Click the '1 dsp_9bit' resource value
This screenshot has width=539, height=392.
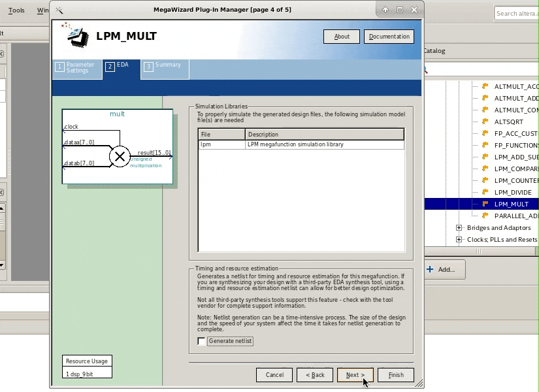click(x=80, y=374)
